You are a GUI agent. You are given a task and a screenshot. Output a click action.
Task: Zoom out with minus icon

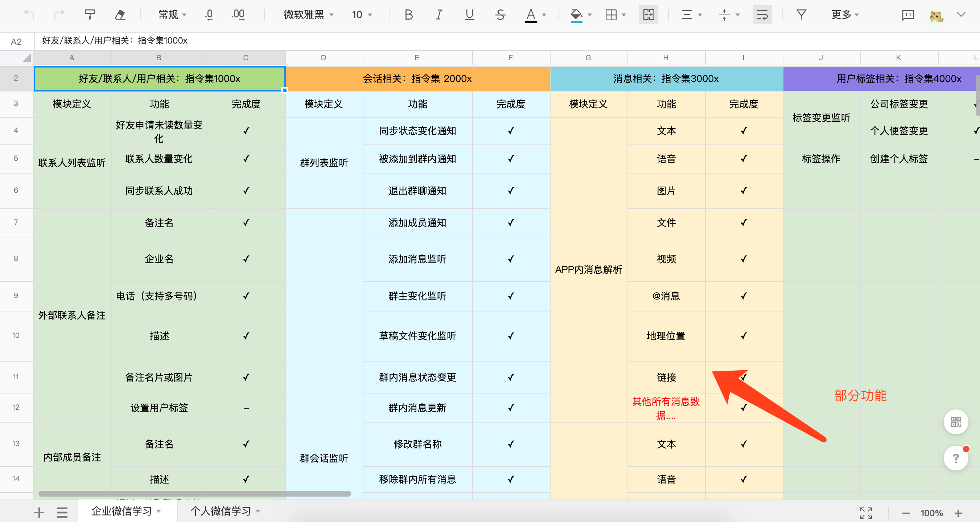coord(906,513)
